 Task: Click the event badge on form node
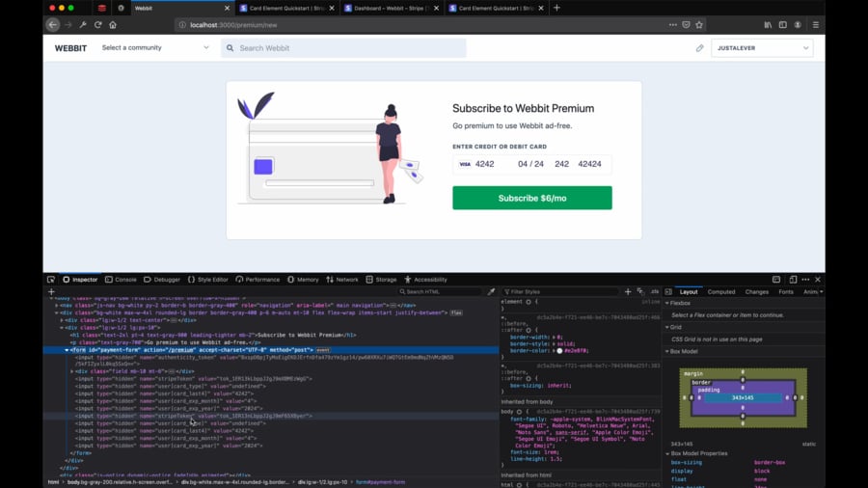click(323, 350)
